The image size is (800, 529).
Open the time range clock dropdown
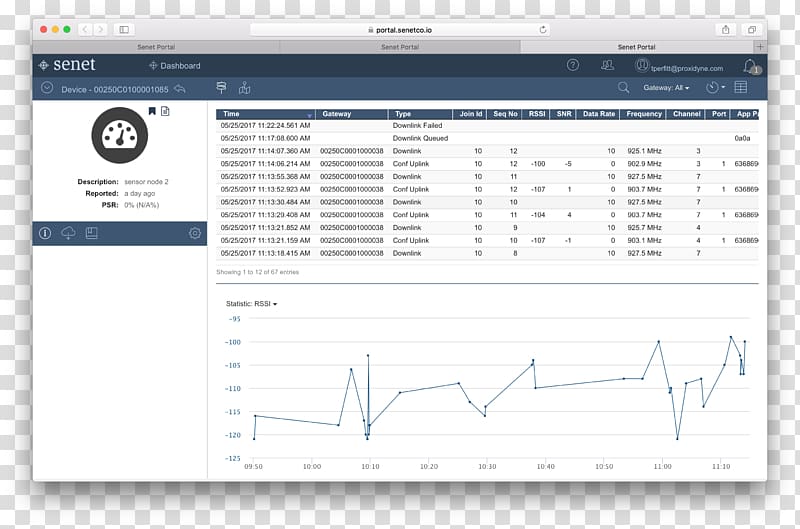point(715,88)
